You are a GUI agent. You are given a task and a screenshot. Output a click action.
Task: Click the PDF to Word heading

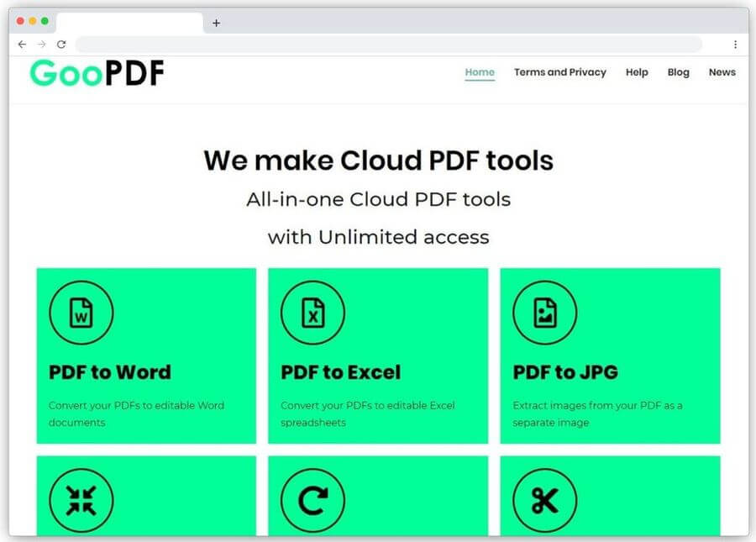[x=110, y=372]
